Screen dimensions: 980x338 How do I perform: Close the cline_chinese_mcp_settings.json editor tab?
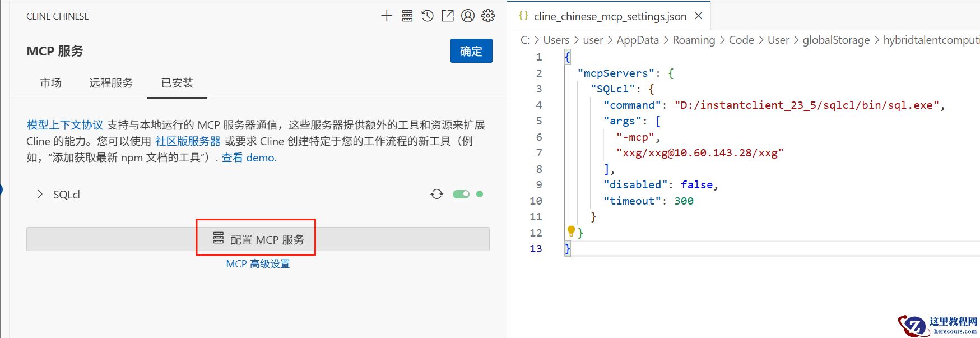[x=698, y=16]
